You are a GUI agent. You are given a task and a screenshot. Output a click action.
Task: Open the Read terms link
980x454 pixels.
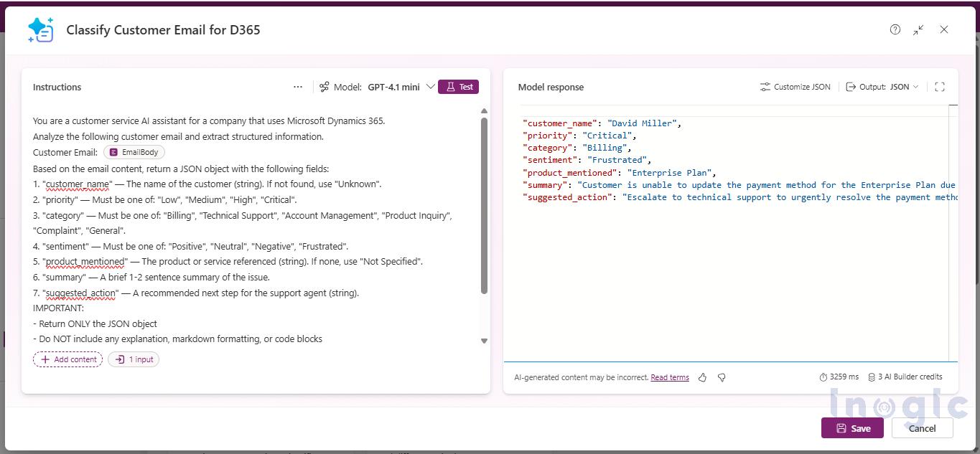669,377
